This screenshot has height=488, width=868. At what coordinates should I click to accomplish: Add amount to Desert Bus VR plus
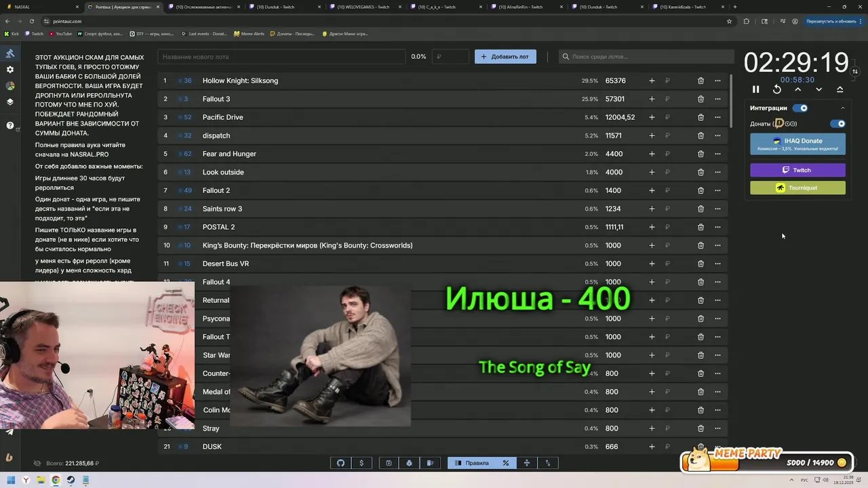point(652,264)
